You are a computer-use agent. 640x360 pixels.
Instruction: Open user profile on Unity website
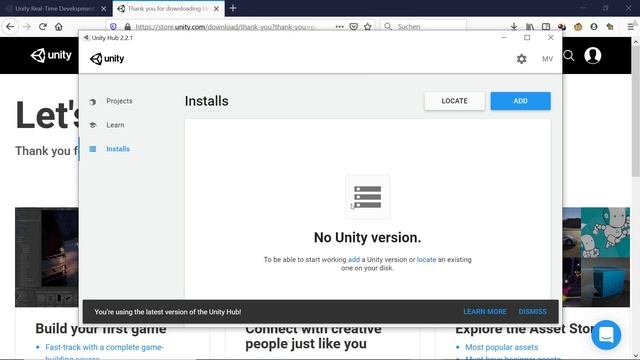[x=592, y=56]
